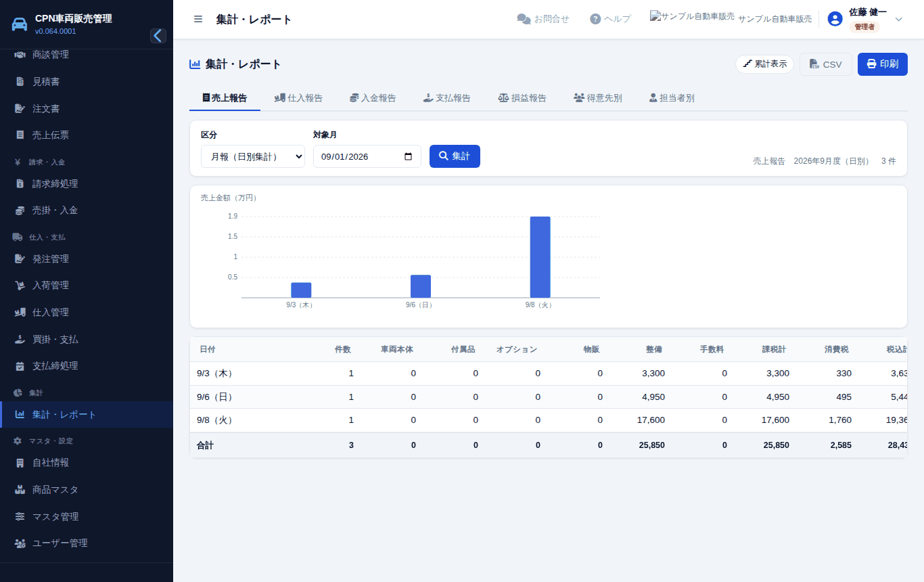Click the 対象月 date input field
The image size is (924, 582).
tap(367, 156)
